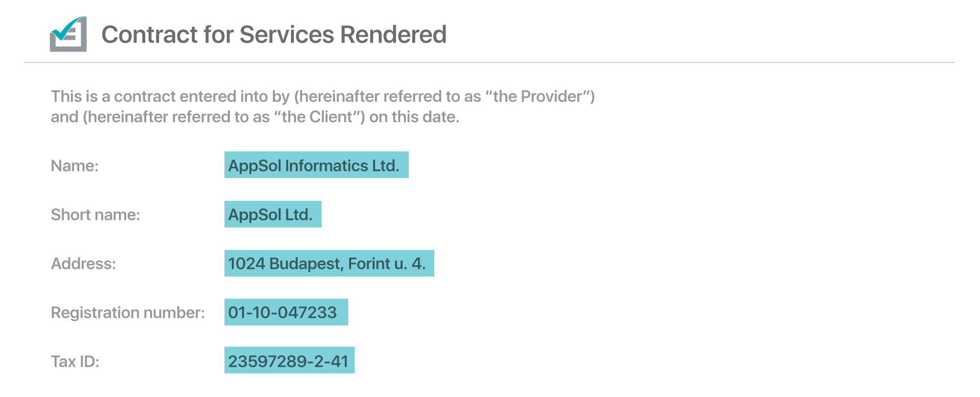Click the Short name: label
The image size is (980, 397).
95,215
